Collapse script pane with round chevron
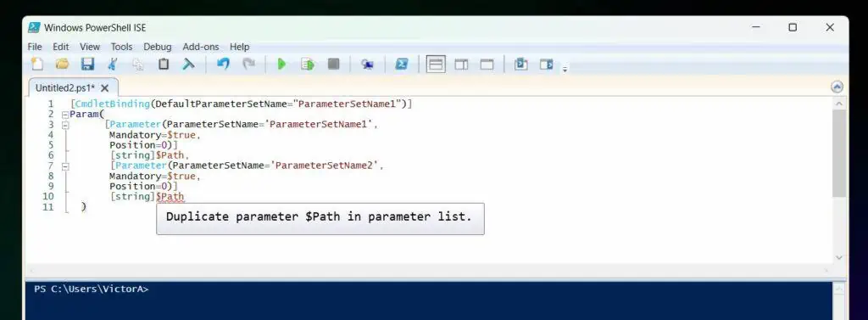868x320 pixels. pos(837,87)
